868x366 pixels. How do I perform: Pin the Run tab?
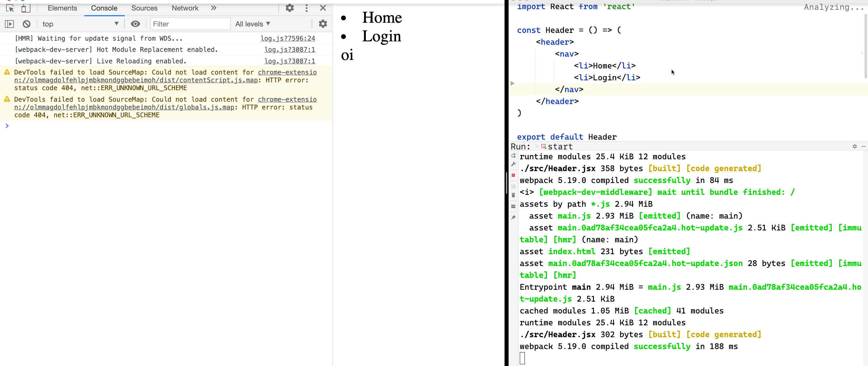coord(513,218)
